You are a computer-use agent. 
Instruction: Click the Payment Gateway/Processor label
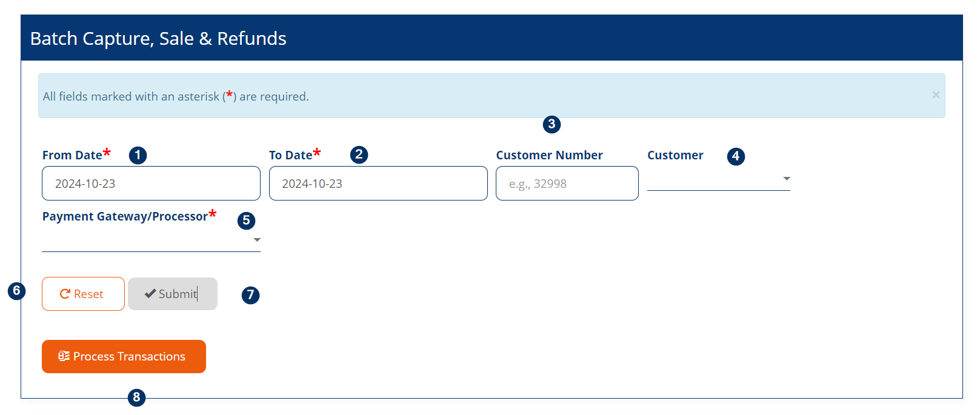click(125, 216)
